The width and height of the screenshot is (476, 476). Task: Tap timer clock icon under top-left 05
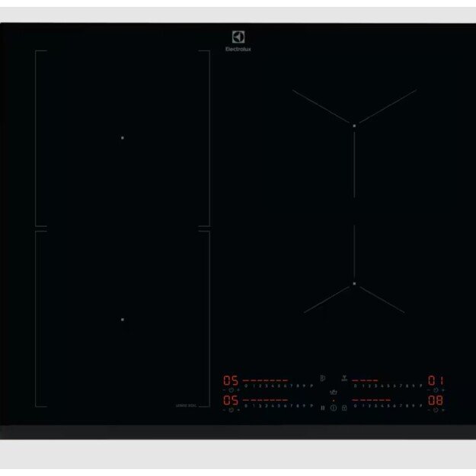pyautogui.click(x=231, y=390)
